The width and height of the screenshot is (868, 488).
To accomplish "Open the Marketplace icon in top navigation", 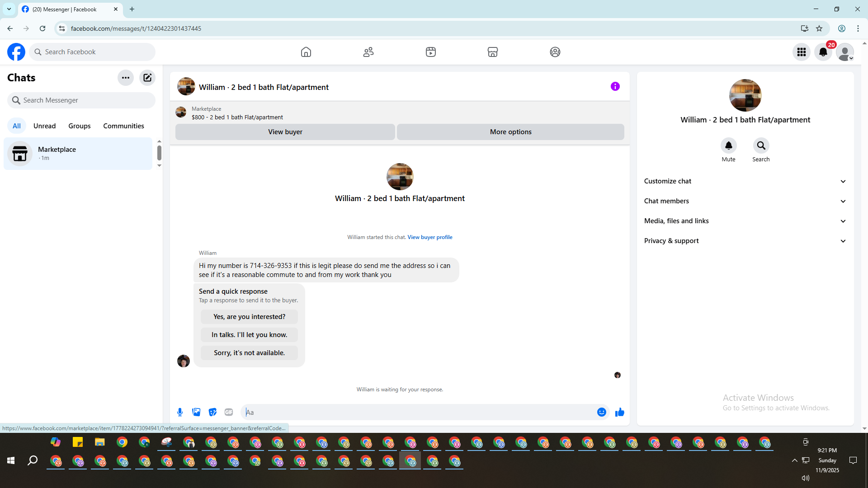I will click(493, 52).
